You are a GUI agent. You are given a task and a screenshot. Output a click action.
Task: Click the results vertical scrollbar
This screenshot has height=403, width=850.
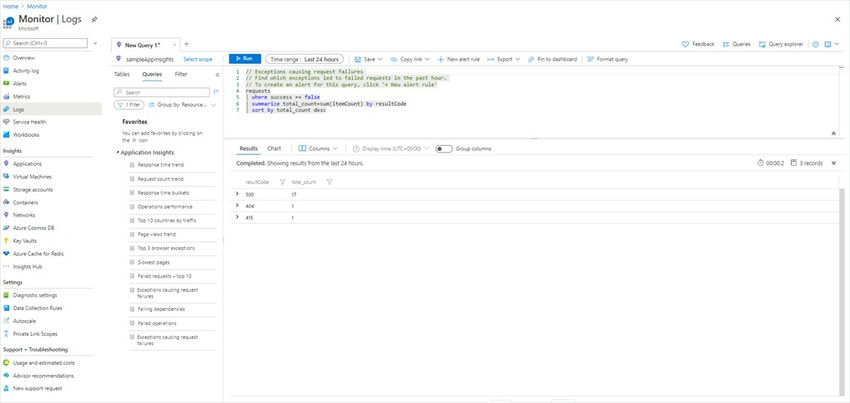click(x=842, y=293)
